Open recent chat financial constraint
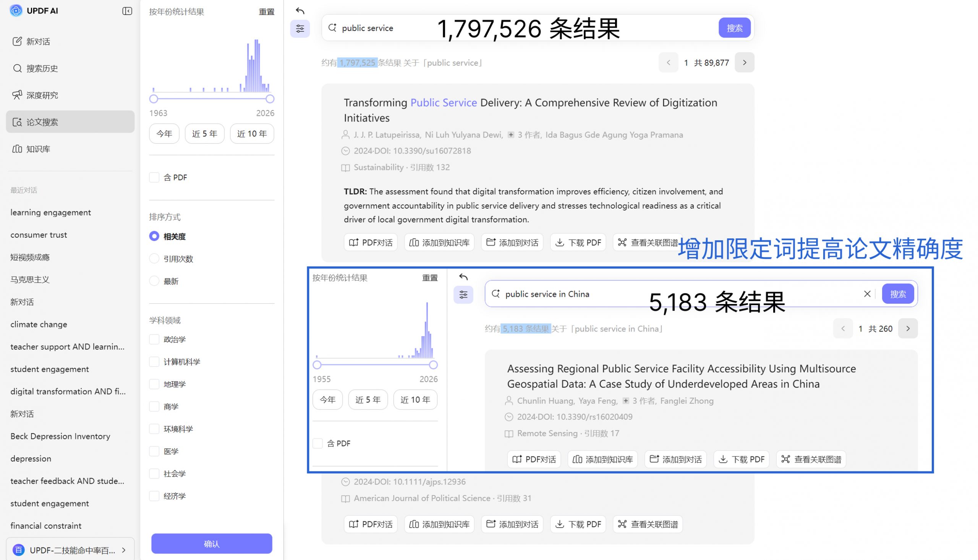This screenshot has height=560, width=978. coord(46,526)
